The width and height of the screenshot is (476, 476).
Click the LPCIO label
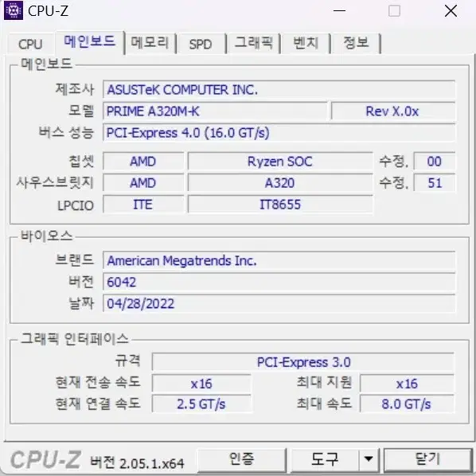[x=76, y=205]
